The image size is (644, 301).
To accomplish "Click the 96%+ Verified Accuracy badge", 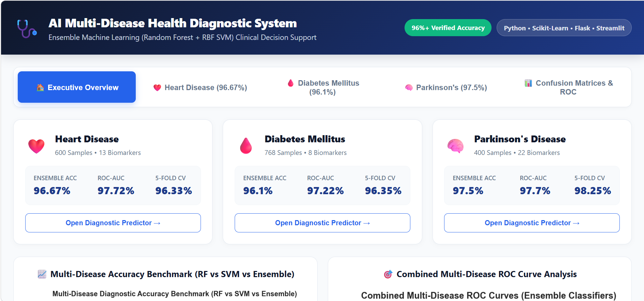I will [x=448, y=28].
